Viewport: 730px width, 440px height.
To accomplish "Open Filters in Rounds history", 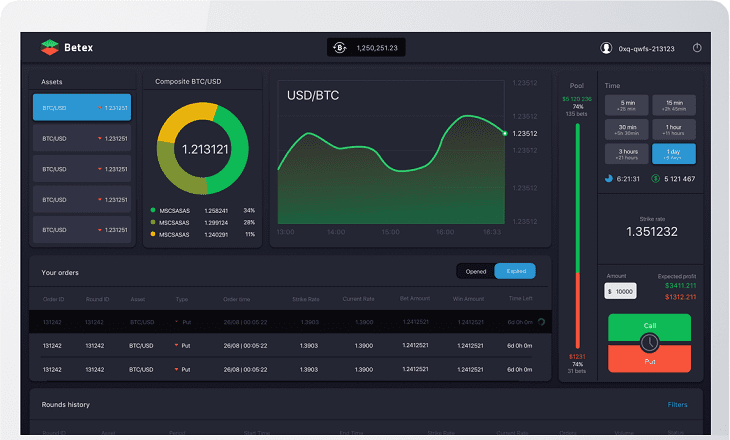I will pos(677,405).
